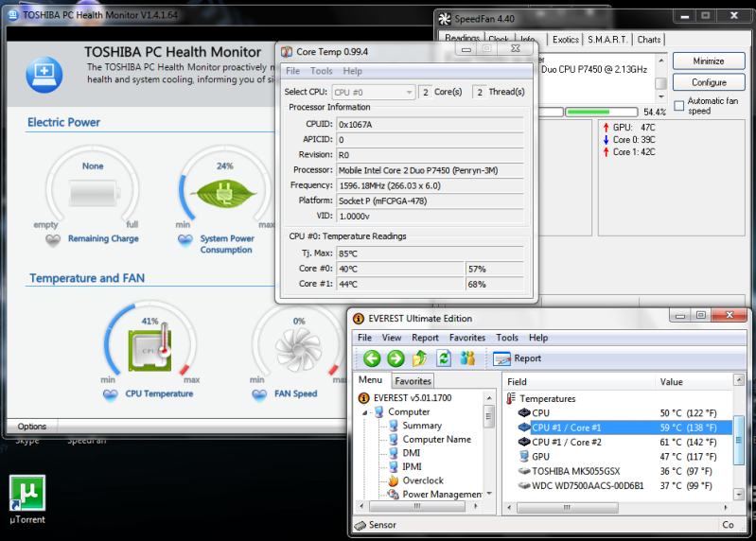Click WDC WD7500AACS drive icon
Viewport: 756px width, 541px height.
click(x=524, y=485)
